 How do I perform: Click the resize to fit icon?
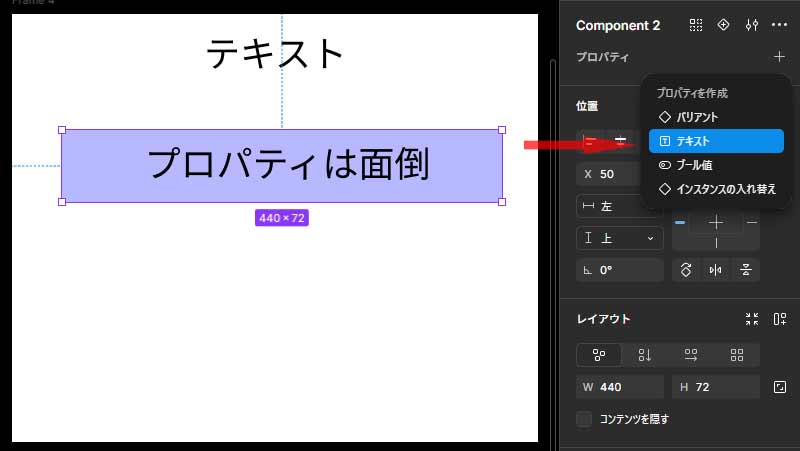(x=752, y=319)
